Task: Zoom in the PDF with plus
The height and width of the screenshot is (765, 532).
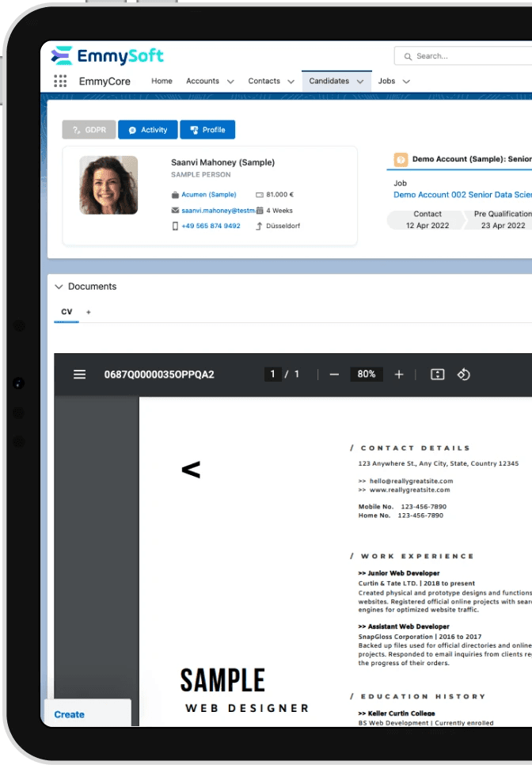Action: (399, 375)
